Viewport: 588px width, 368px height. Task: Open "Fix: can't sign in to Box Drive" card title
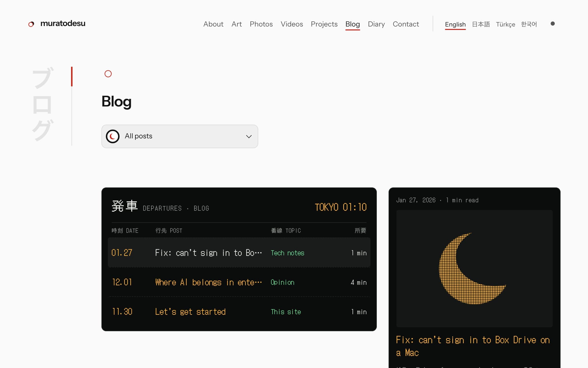(473, 346)
